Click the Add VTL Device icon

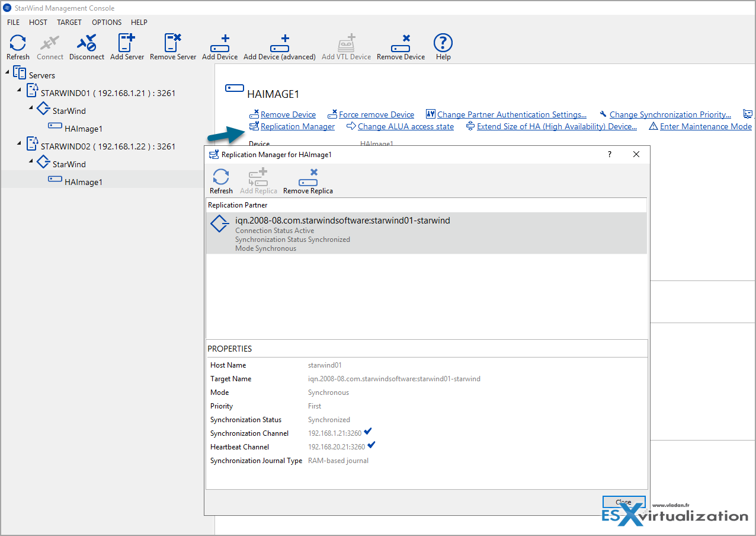[346, 43]
